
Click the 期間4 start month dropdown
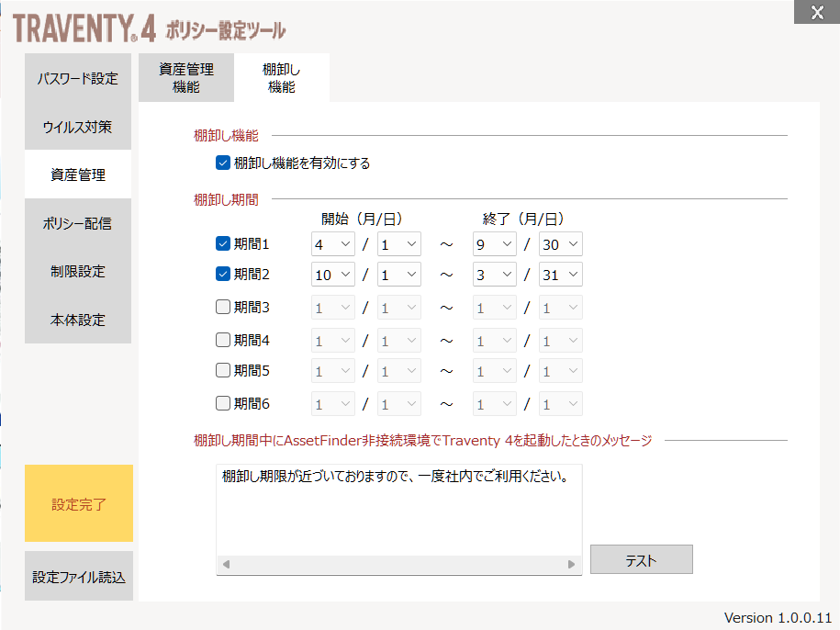pyautogui.click(x=332, y=341)
